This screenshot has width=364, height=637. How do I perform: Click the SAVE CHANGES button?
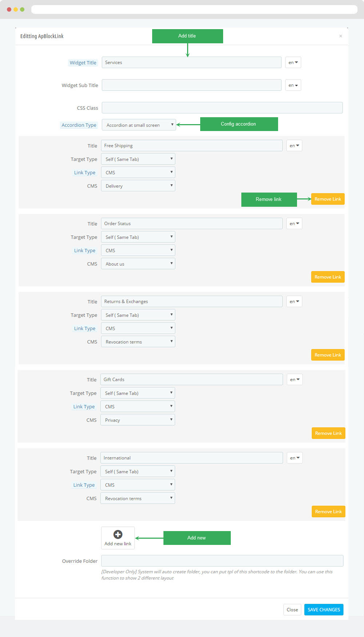(x=324, y=610)
